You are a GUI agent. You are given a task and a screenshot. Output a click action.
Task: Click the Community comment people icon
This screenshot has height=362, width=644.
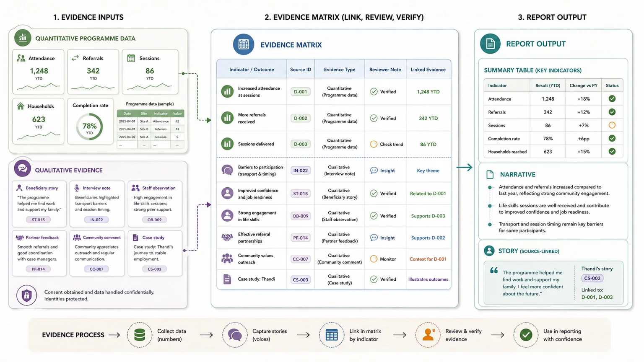tap(77, 238)
